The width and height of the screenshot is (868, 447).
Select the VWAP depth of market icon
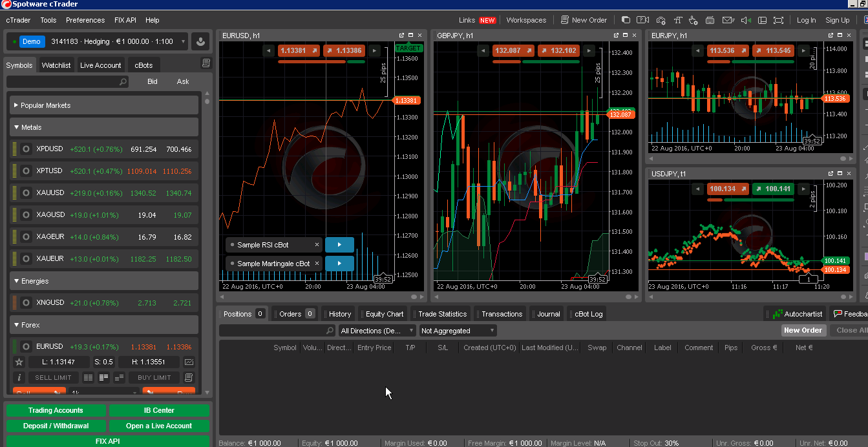coord(119,377)
